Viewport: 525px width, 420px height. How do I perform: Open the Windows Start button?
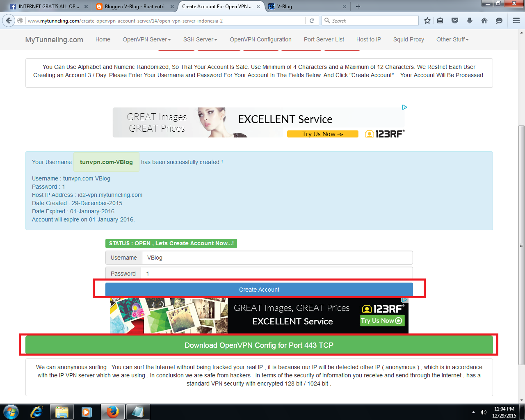click(x=11, y=412)
